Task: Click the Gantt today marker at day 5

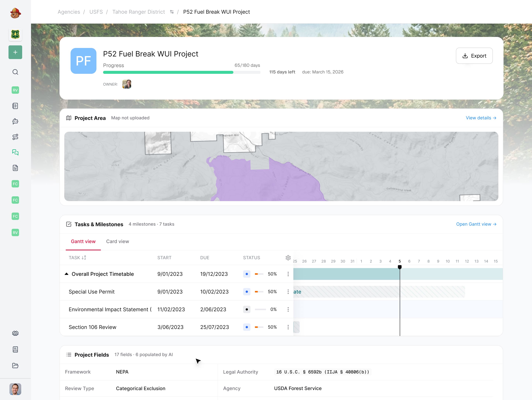Action: tap(400, 267)
